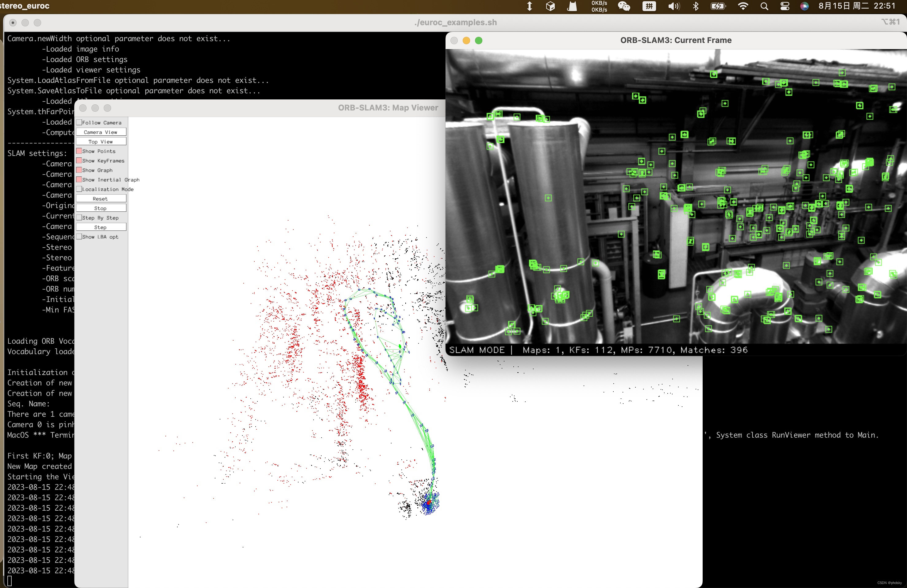Enable Localization Mode checkbox
Viewport: 907px width, 588px height.
[x=79, y=189]
